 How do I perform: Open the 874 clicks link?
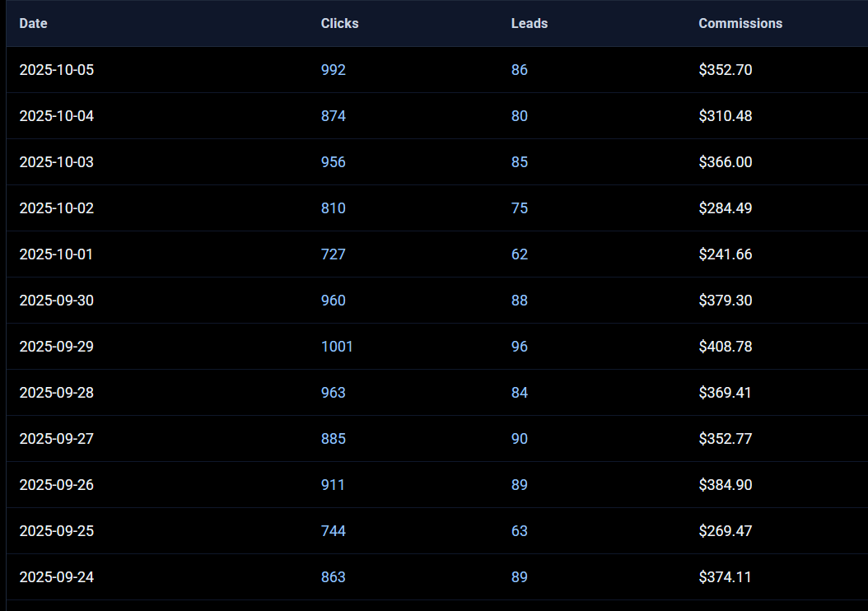(334, 116)
